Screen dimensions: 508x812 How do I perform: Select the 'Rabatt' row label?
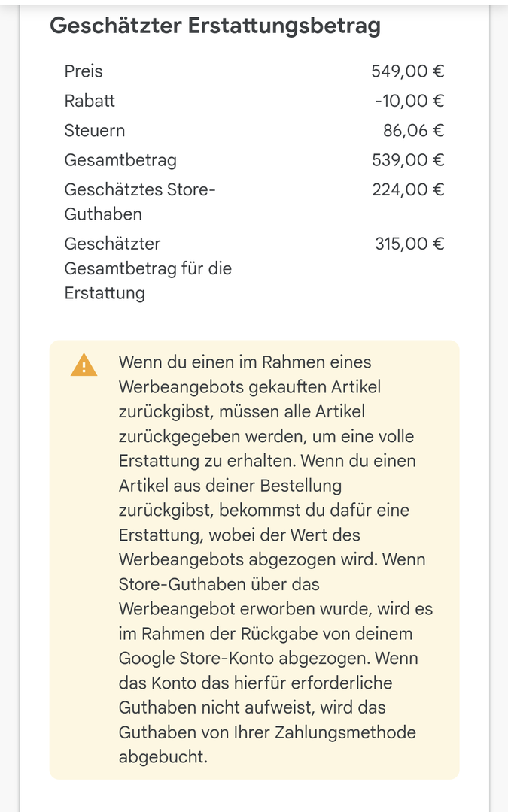click(x=90, y=101)
